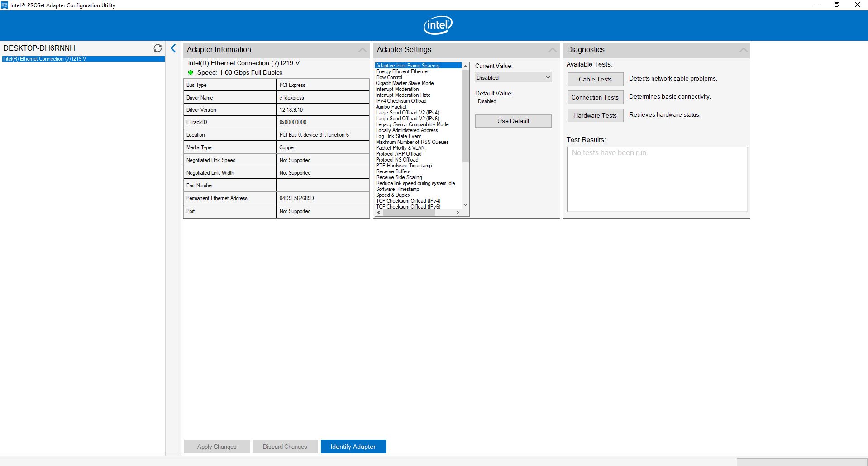Click the Intel logo in the header
This screenshot has height=466, width=868.
point(437,25)
